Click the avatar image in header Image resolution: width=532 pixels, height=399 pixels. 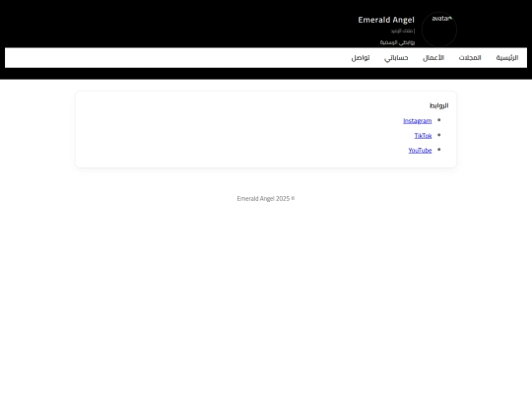tap(439, 30)
